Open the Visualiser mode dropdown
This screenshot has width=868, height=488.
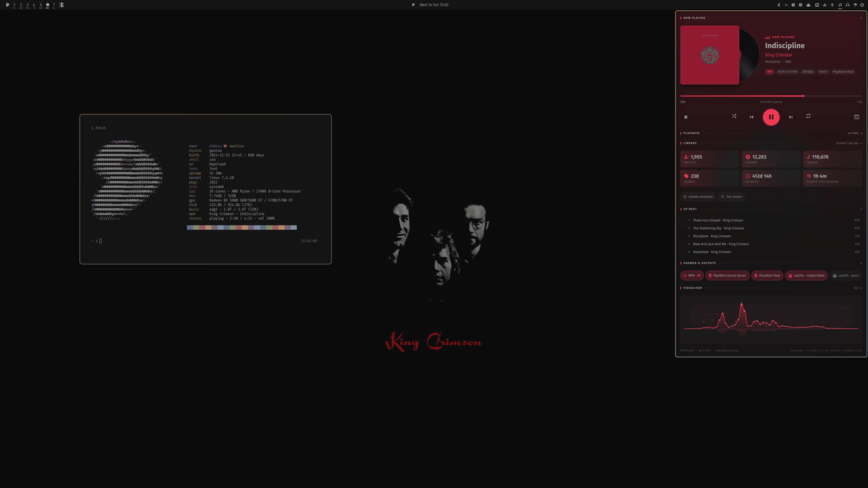(858, 288)
